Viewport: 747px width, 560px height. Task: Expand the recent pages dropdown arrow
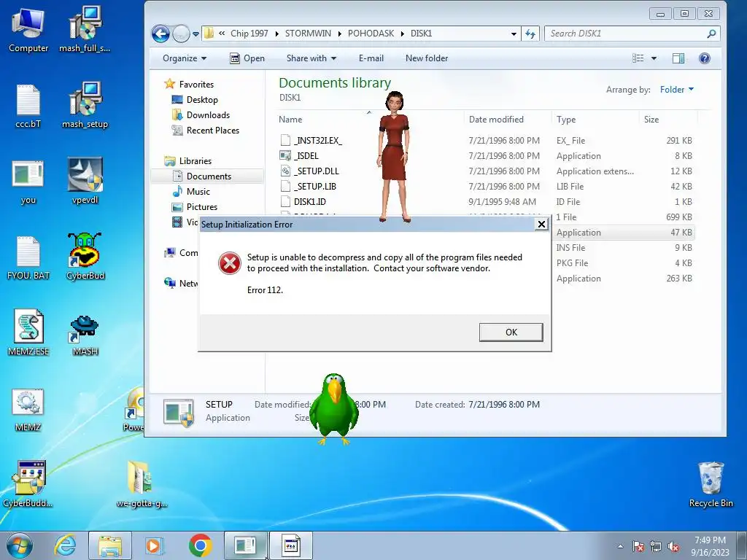point(196,34)
